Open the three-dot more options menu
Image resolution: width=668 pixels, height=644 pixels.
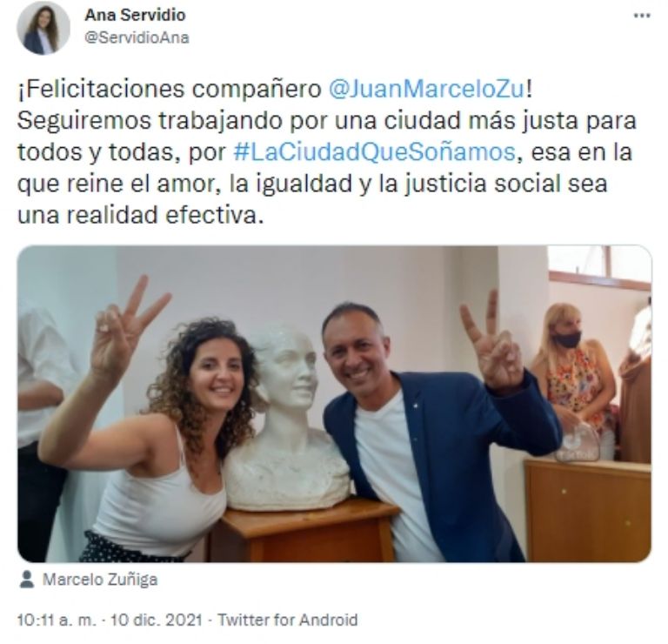click(x=642, y=16)
